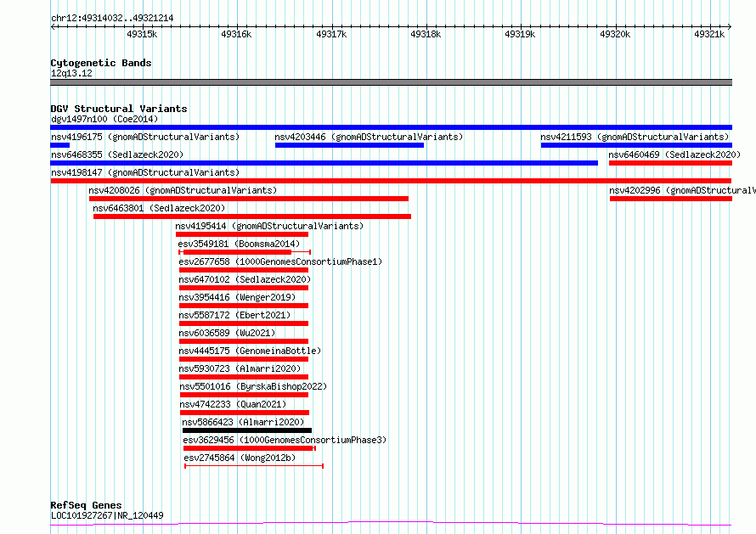Select nsv5501016 (ByrskaBishop2022) label

click(x=253, y=386)
